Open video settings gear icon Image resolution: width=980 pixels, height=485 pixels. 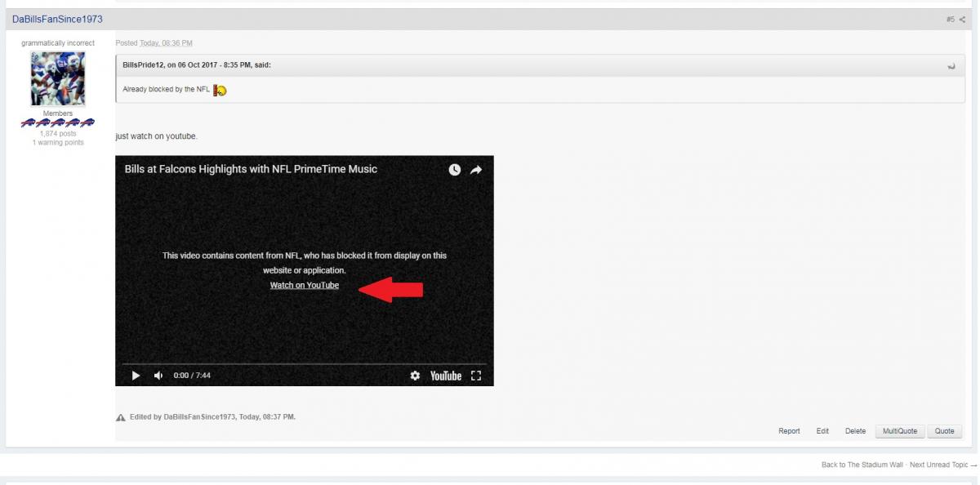(415, 376)
